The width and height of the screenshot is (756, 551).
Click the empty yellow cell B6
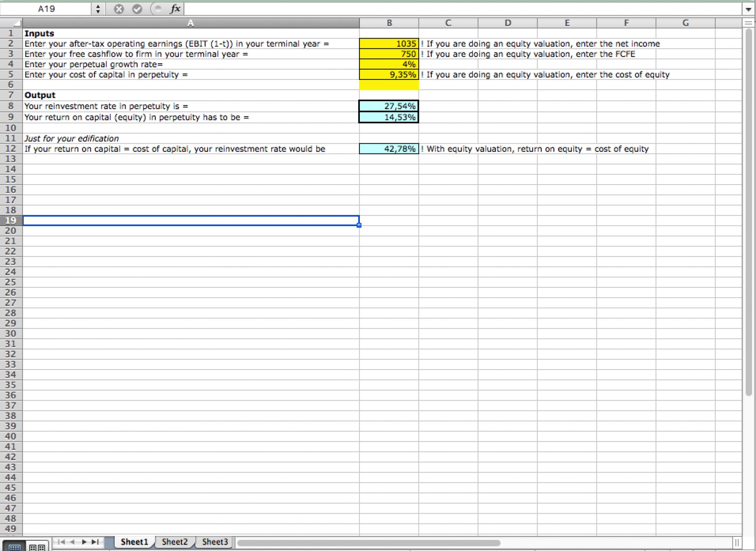point(389,85)
